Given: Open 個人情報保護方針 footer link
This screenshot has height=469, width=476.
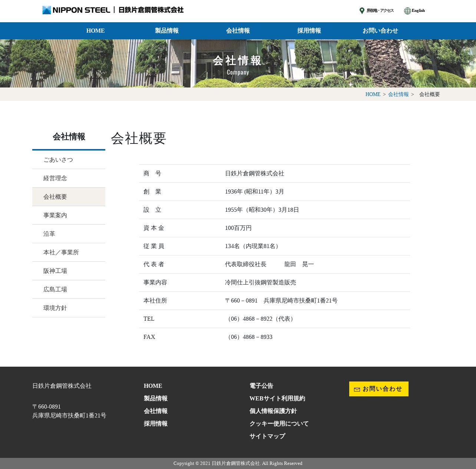Looking at the screenshot, I should (273, 411).
